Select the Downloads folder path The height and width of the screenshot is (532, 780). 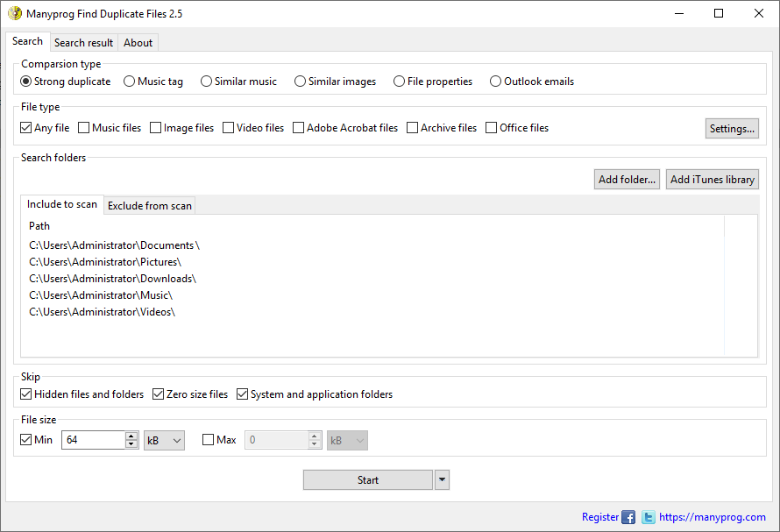(113, 279)
